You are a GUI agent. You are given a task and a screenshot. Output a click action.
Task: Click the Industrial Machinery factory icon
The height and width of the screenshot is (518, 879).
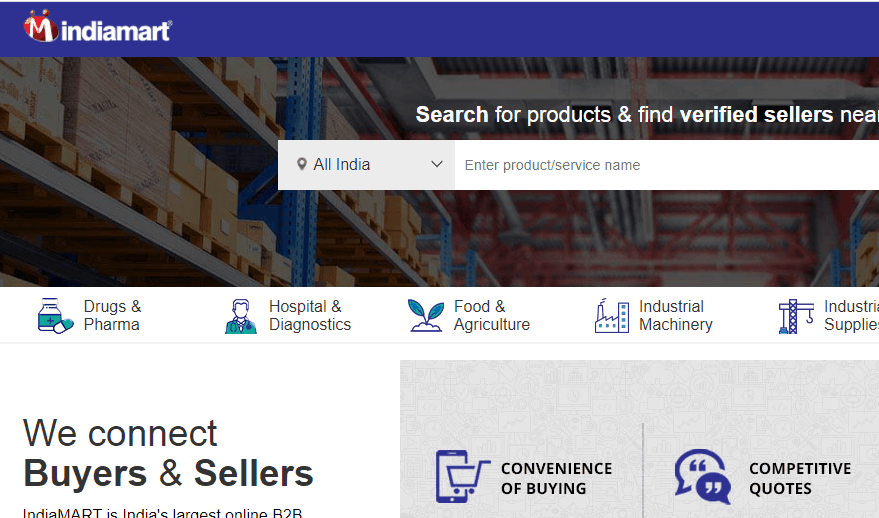611,316
